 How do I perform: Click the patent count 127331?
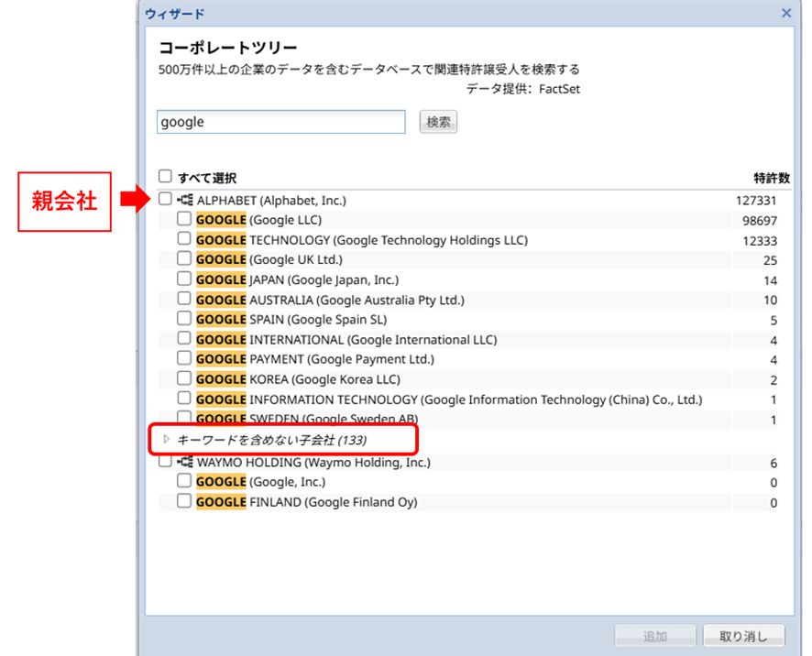pyautogui.click(x=756, y=201)
